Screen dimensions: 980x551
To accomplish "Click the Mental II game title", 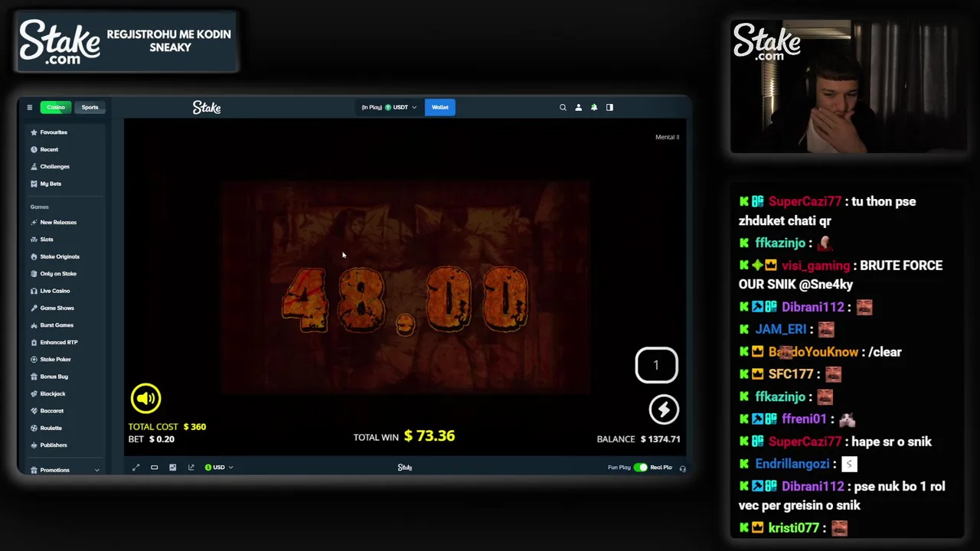I will click(x=667, y=137).
